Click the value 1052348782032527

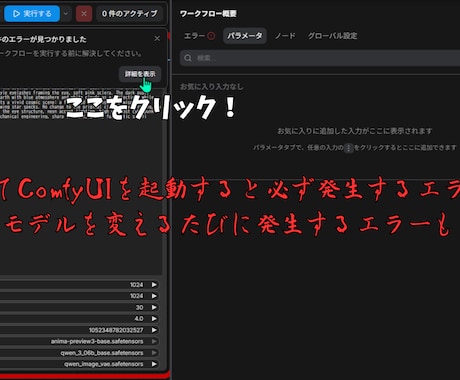click(116, 330)
